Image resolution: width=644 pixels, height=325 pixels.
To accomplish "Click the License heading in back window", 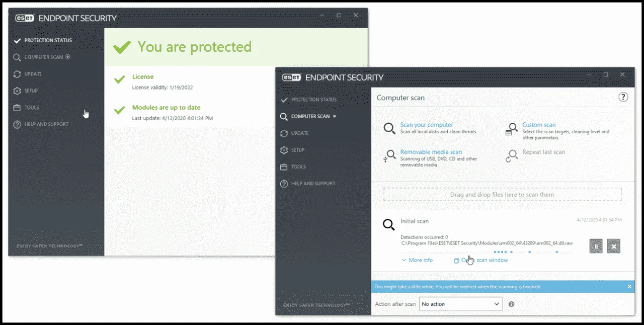I will (x=143, y=77).
